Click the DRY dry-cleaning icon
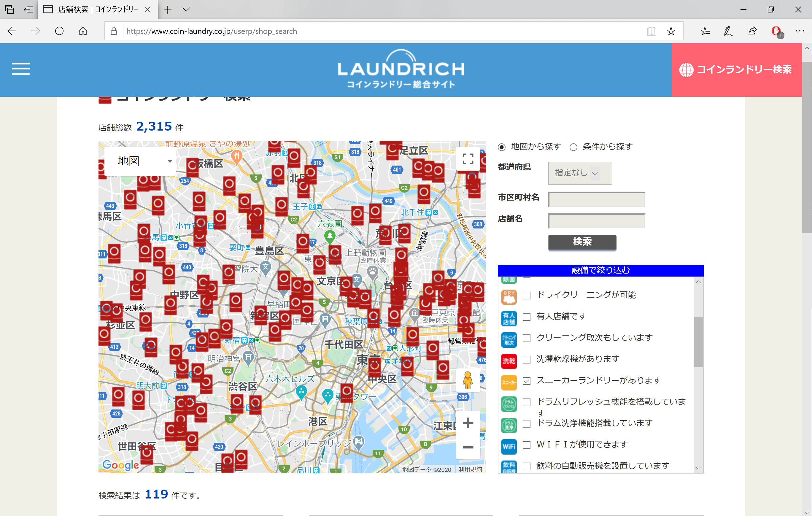 click(509, 297)
